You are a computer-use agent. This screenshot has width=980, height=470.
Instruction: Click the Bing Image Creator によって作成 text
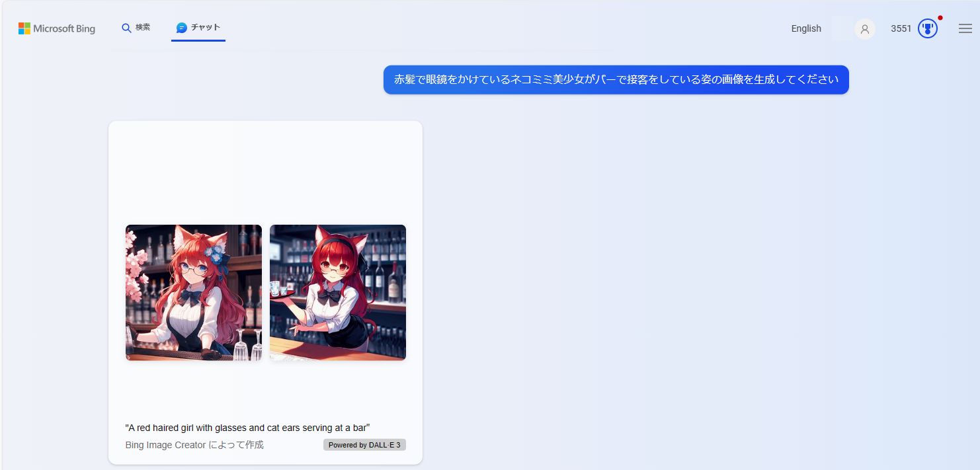coord(194,444)
